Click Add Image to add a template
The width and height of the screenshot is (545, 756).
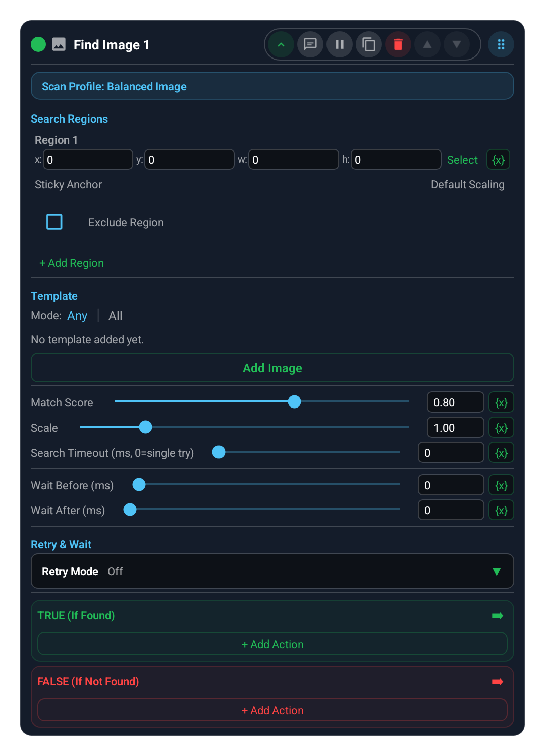[272, 368]
